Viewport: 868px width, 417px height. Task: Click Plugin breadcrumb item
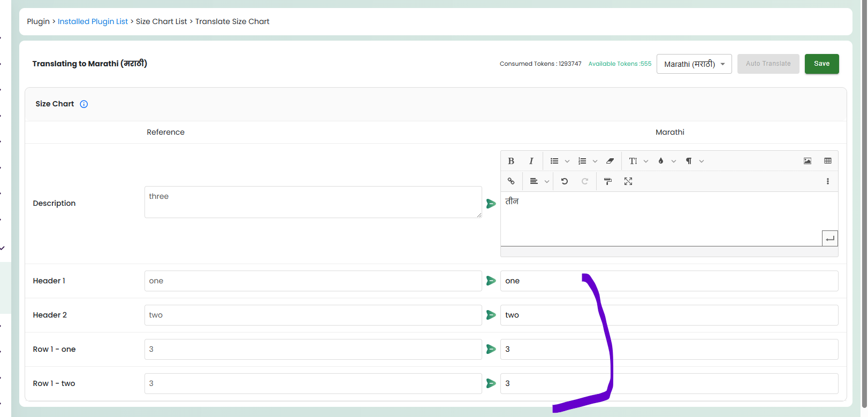coord(38,21)
